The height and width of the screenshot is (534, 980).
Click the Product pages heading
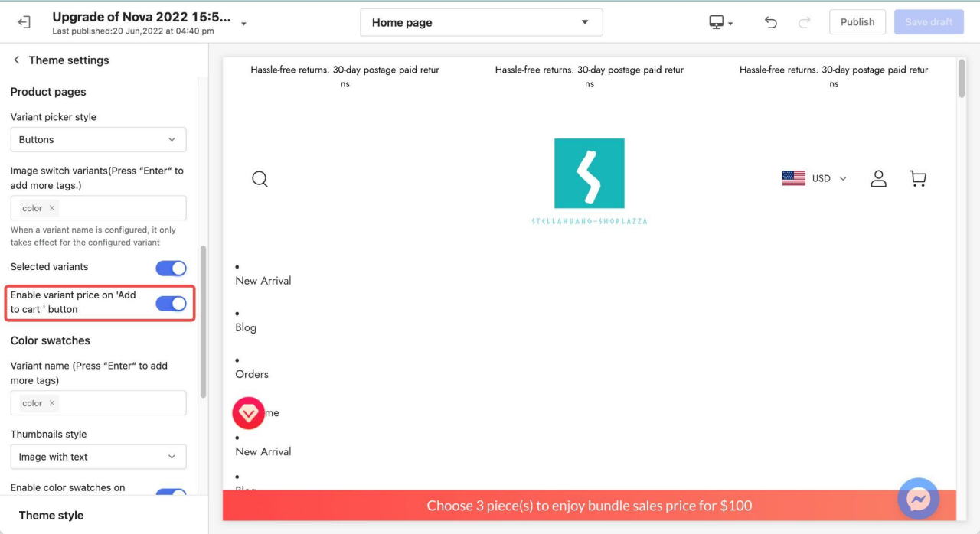[x=48, y=92]
